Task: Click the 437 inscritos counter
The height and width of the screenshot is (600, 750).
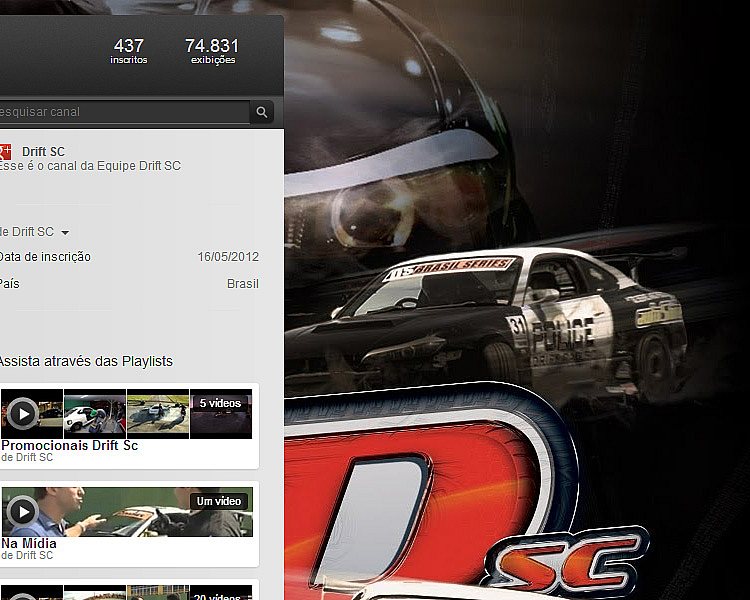Action: tap(129, 51)
